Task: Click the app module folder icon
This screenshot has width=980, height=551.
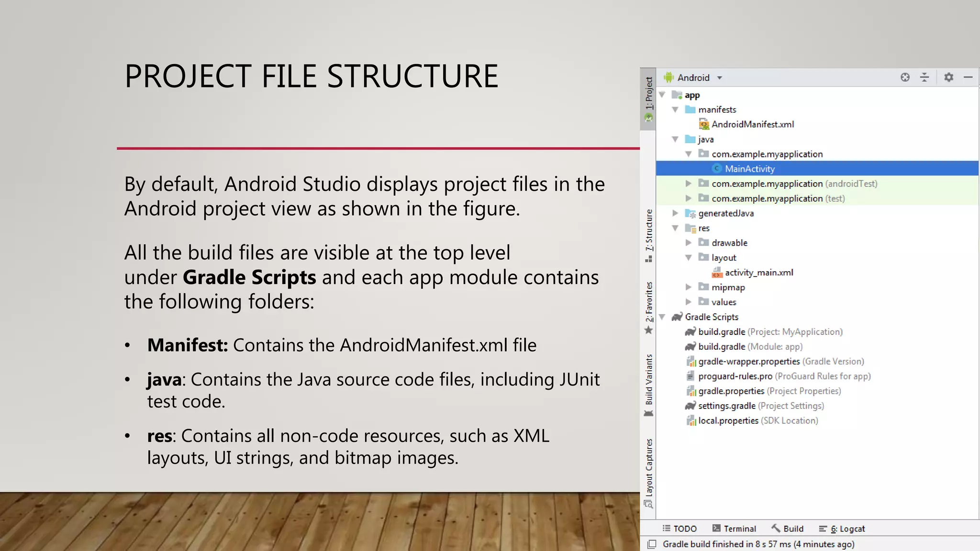Action: point(677,95)
